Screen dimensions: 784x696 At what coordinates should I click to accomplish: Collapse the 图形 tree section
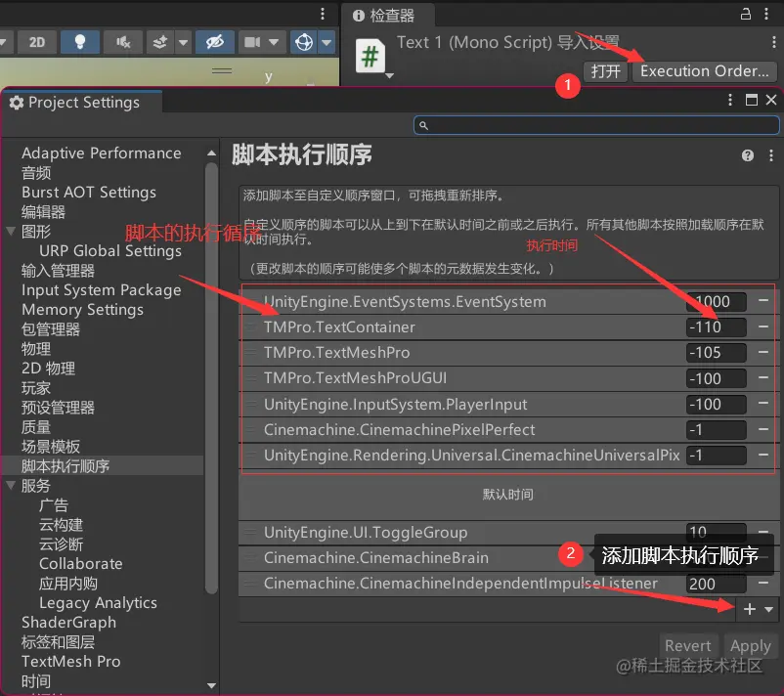(x=11, y=232)
